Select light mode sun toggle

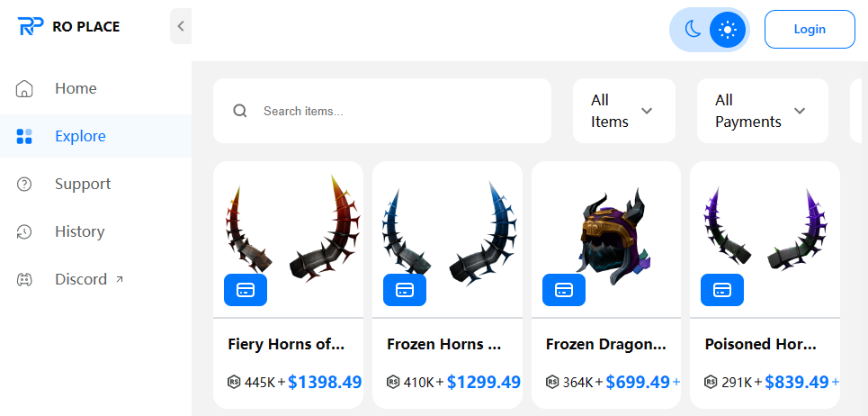pyautogui.click(x=728, y=29)
